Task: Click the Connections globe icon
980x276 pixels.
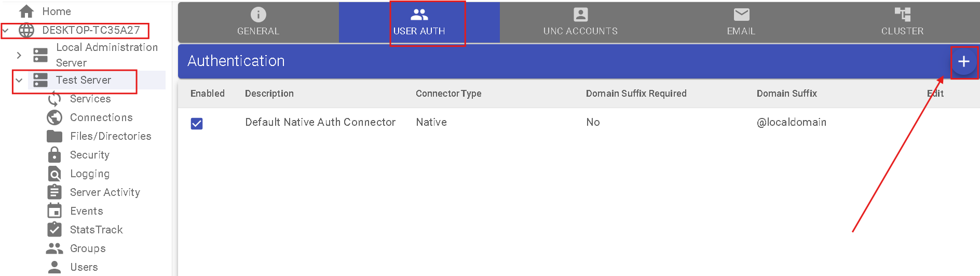Action: (55, 117)
